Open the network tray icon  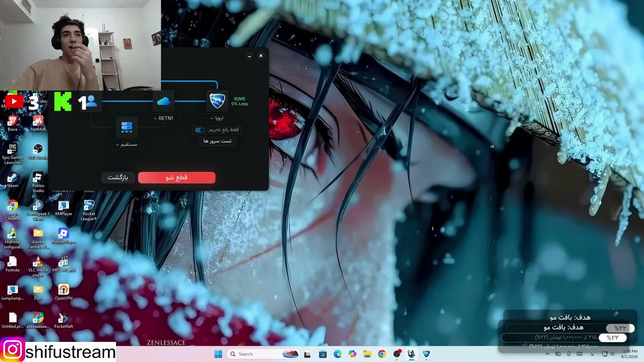pyautogui.click(x=605, y=354)
